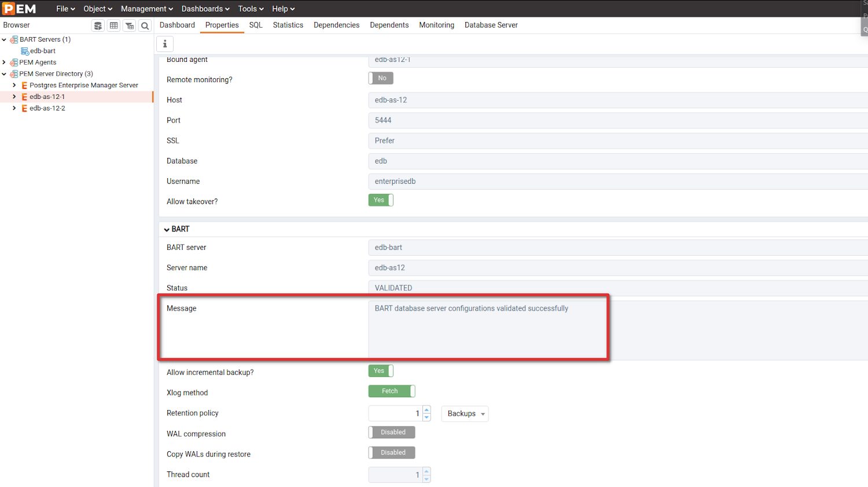Increase the Retention policy value
Viewport: 868px width, 487px height.
pyautogui.click(x=426, y=410)
